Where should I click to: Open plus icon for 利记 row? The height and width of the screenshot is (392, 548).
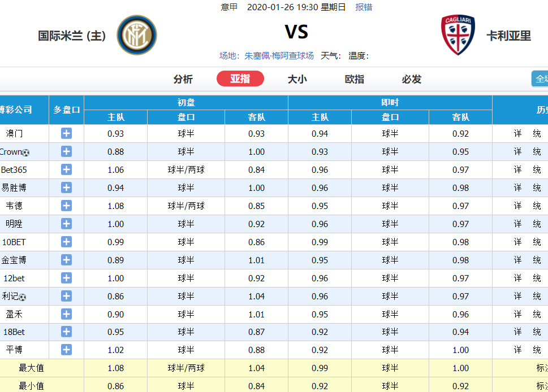pyautogui.click(x=66, y=296)
